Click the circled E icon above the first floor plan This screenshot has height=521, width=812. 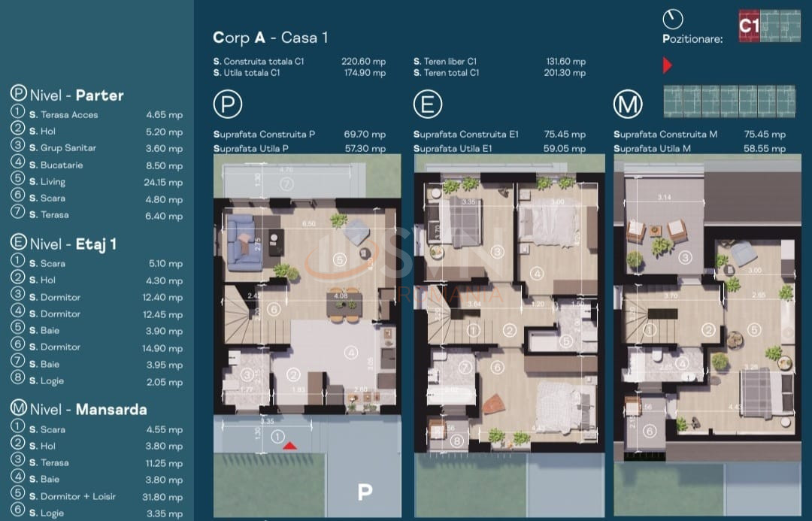click(427, 105)
